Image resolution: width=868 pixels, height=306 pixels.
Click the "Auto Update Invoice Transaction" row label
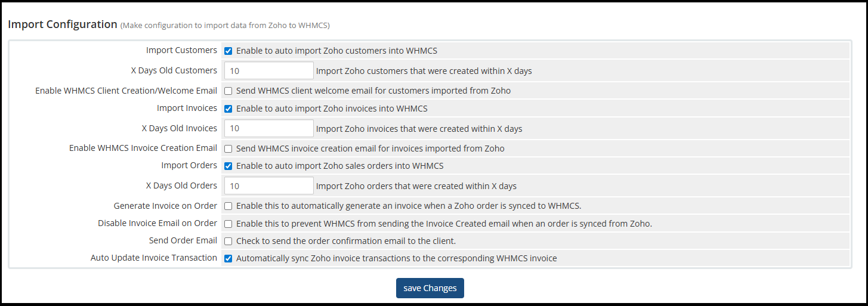[154, 258]
